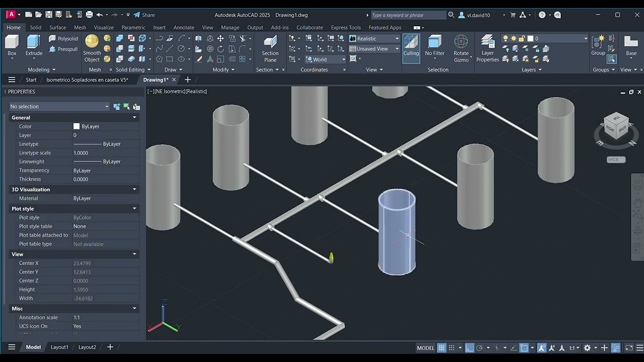The width and height of the screenshot is (644, 362).
Task: Open the Unsaved View dropdown
Action: [x=374, y=49]
